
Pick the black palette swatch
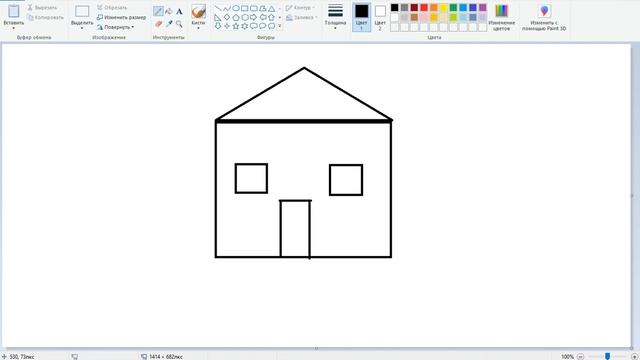[395, 7]
